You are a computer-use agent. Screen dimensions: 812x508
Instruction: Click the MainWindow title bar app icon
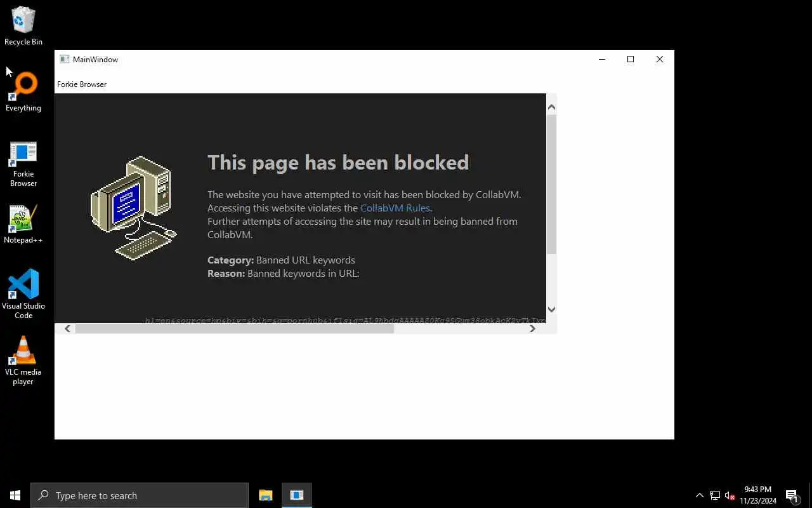point(64,59)
